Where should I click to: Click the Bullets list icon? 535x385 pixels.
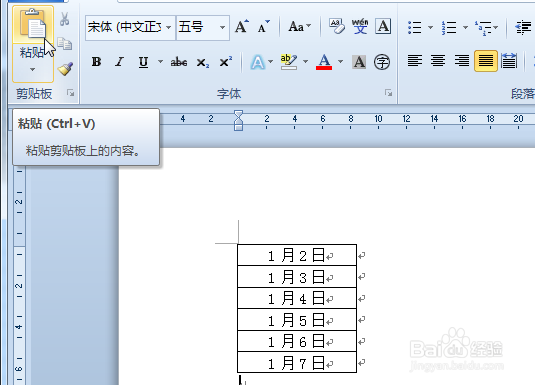click(415, 27)
